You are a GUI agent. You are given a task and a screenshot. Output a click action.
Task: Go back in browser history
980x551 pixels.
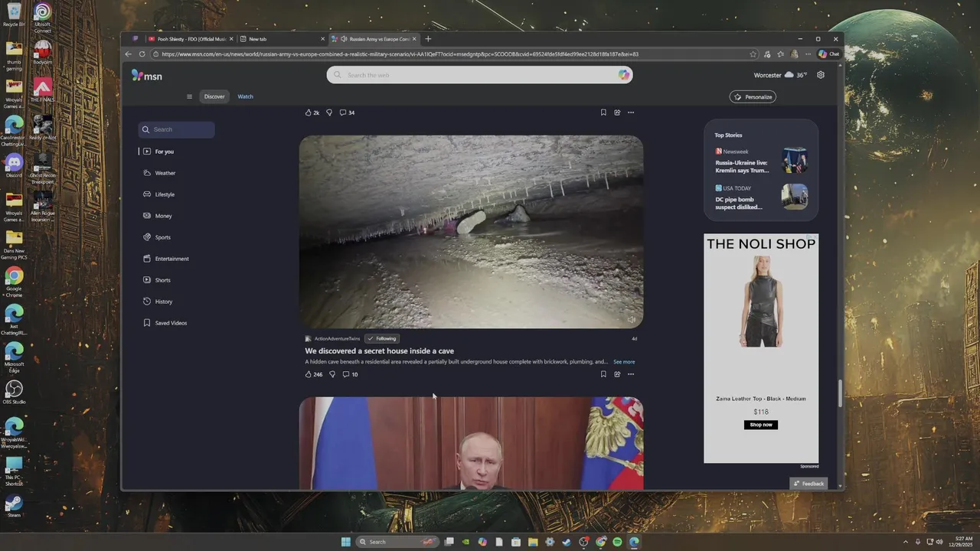click(128, 54)
